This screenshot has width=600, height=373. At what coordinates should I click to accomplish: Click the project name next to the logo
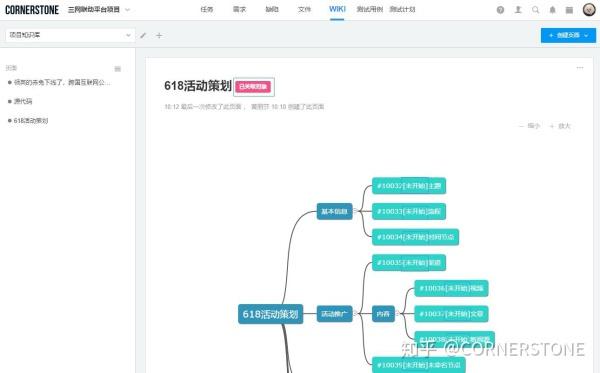click(x=94, y=10)
